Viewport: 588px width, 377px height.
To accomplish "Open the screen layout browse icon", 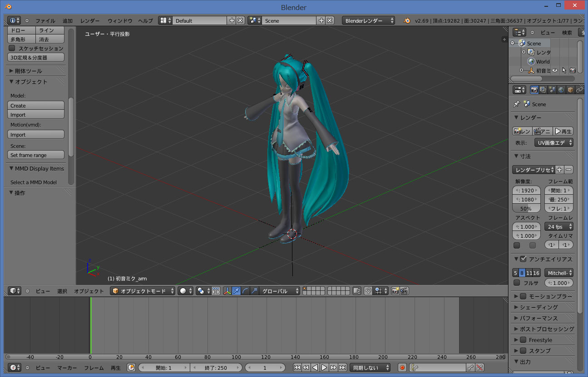I will (166, 20).
